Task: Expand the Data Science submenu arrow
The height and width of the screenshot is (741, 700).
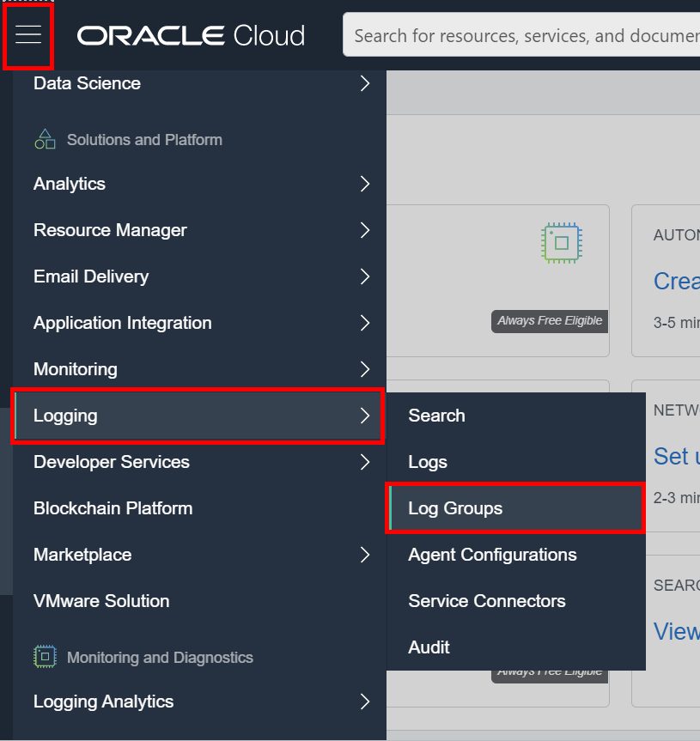Action: click(365, 83)
